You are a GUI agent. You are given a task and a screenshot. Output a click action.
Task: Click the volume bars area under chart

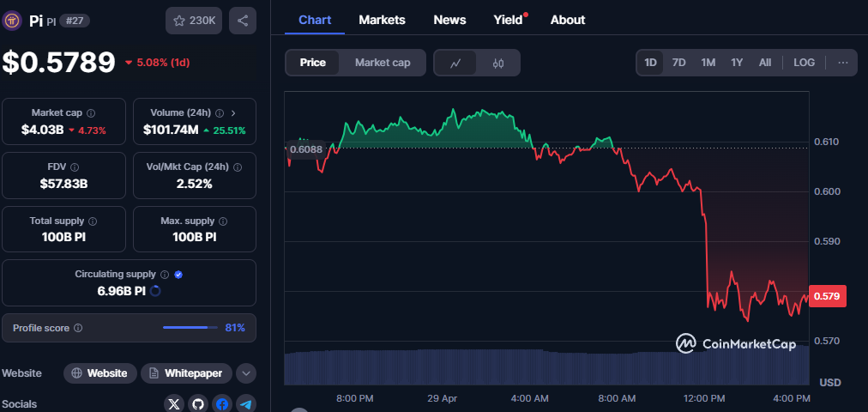coord(546,367)
